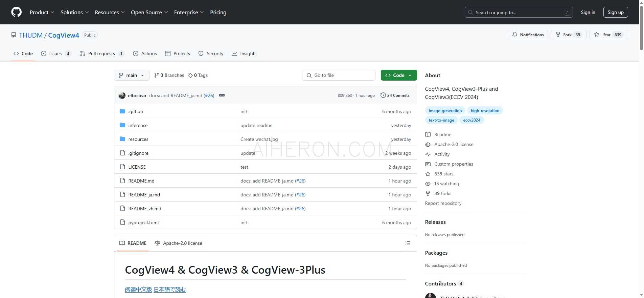
Task: Open the pyproject.toml file
Action: coord(143,222)
